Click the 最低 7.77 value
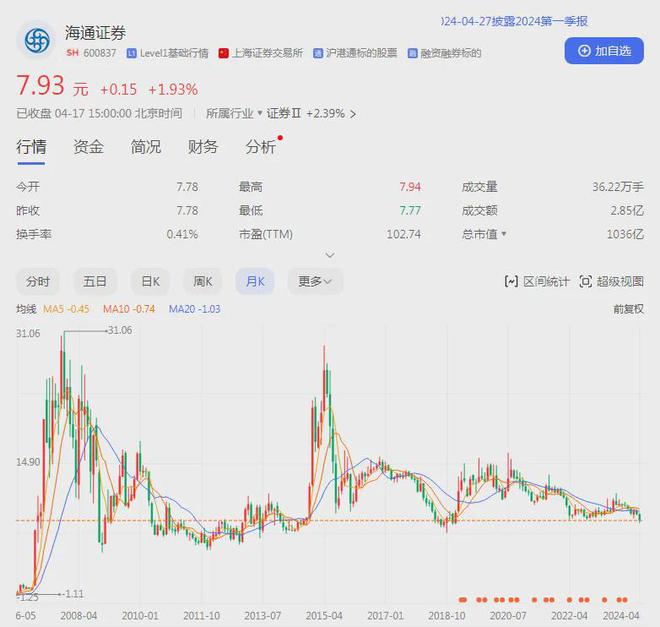Viewport: 660px width, 627px height. 410,210
